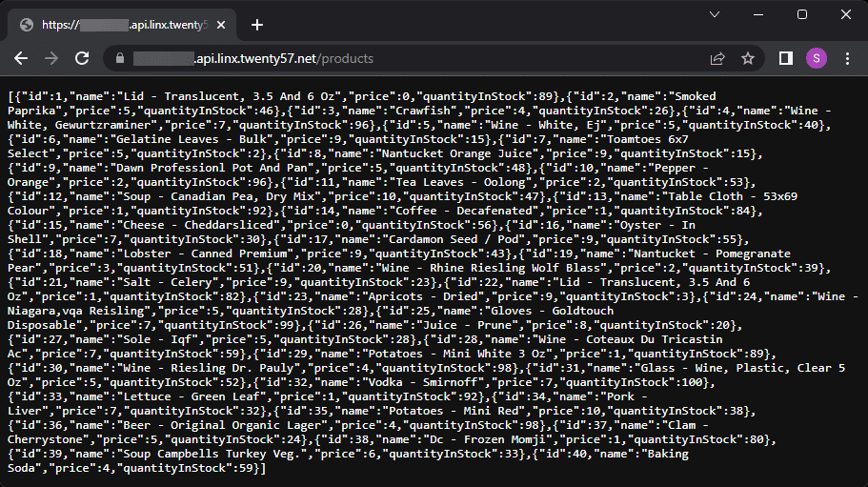This screenshot has width=868, height=487.
Task: Reload the products page
Action: point(82,58)
